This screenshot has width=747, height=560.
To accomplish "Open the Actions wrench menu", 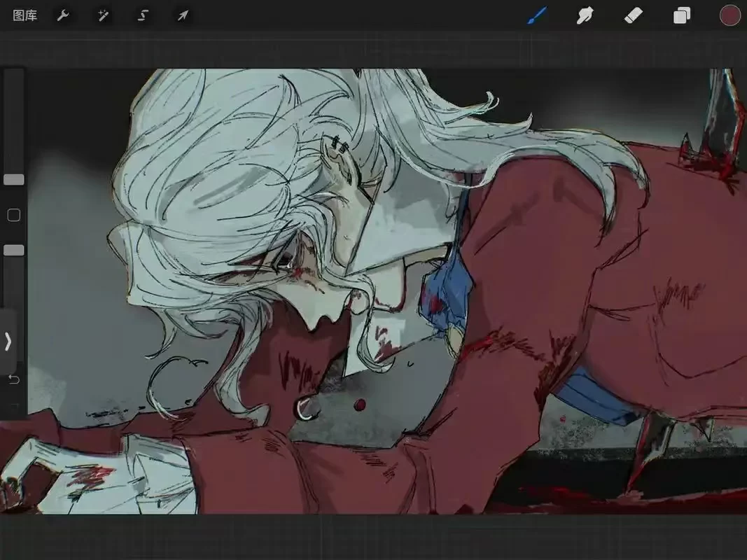I will click(63, 15).
